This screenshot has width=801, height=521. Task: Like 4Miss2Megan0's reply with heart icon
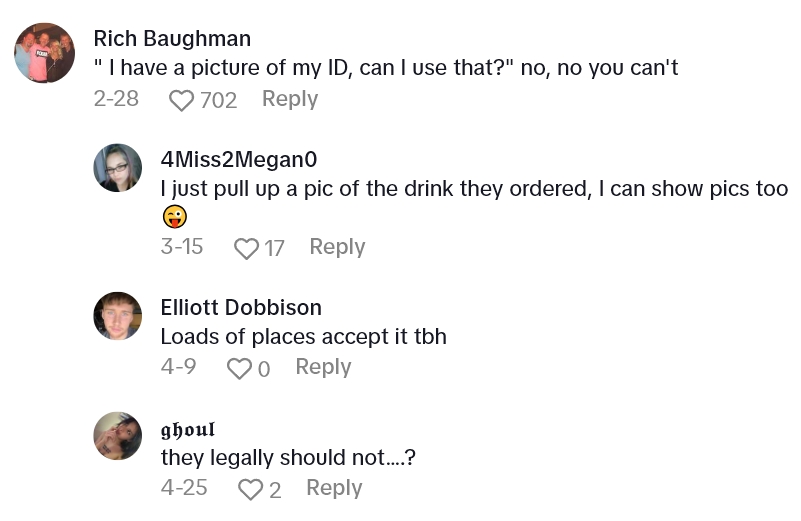click(x=246, y=248)
